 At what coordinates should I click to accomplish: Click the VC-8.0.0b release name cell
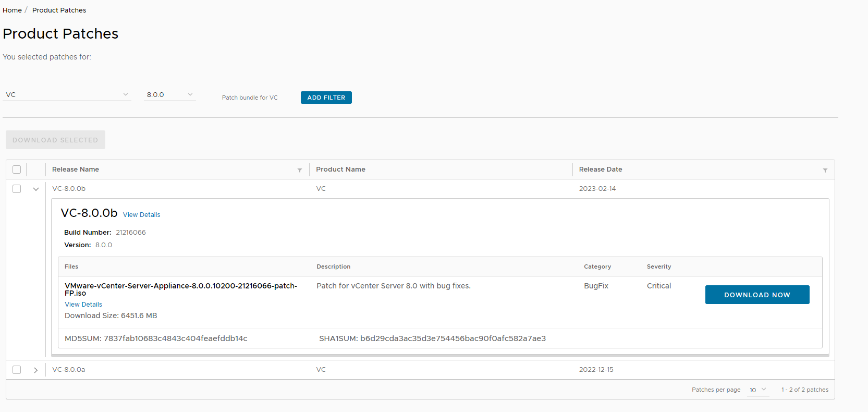click(x=69, y=189)
